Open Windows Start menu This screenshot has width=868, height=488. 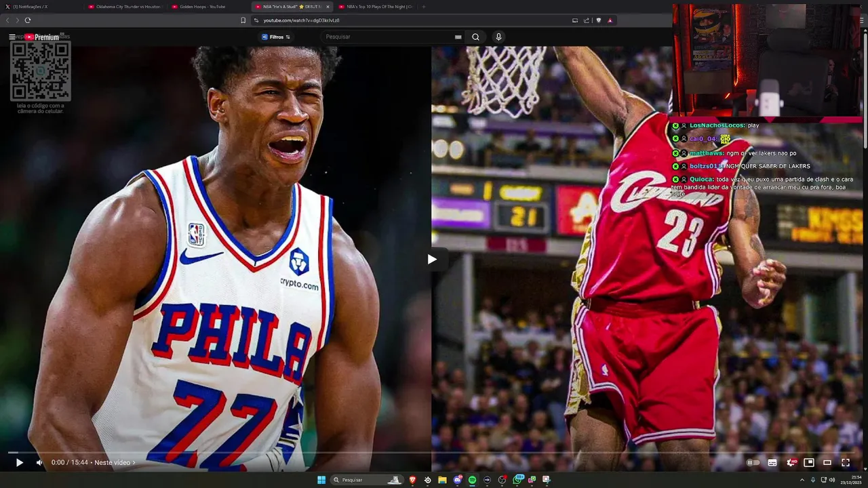tap(321, 480)
